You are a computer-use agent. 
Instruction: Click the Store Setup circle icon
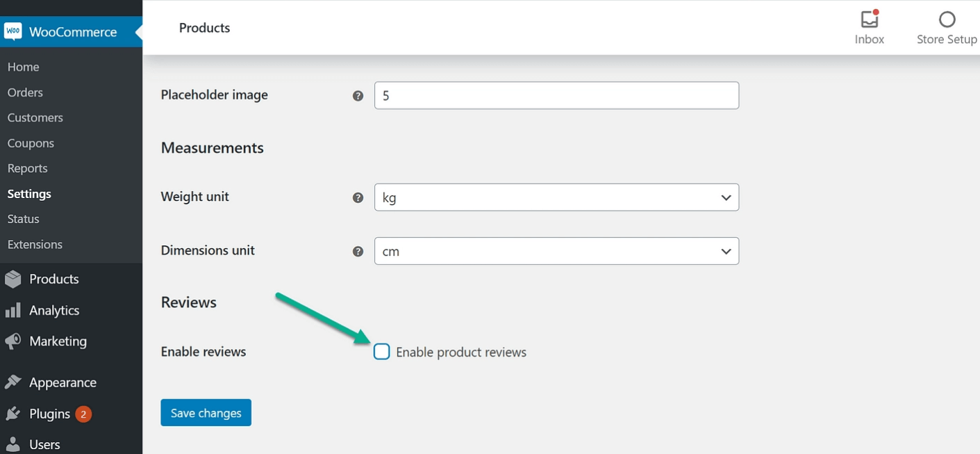947,19
